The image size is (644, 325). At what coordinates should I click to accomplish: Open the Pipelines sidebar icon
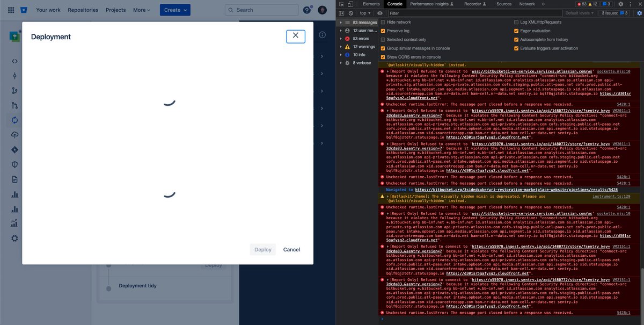click(x=14, y=120)
